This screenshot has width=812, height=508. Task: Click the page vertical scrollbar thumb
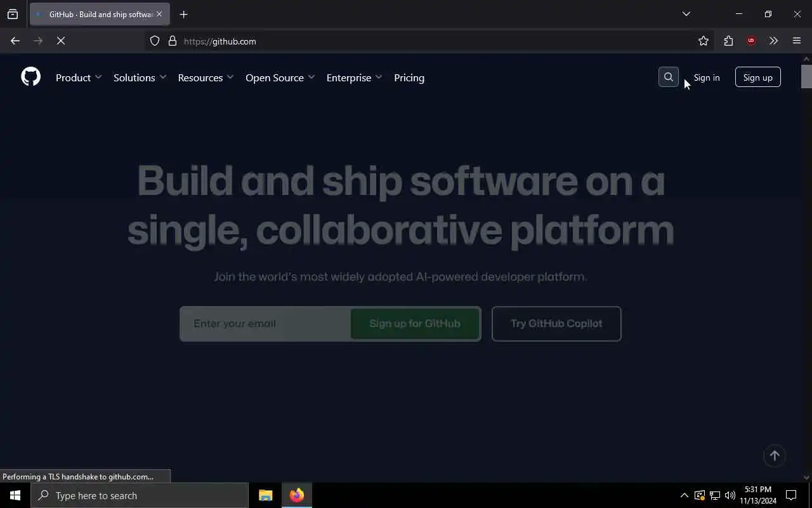coord(806,76)
